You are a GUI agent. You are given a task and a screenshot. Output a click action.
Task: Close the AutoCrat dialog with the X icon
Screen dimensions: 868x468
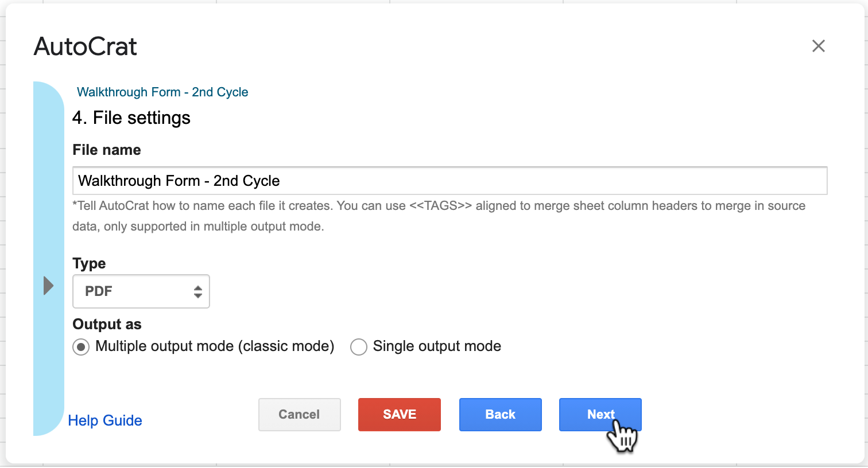[x=819, y=46]
